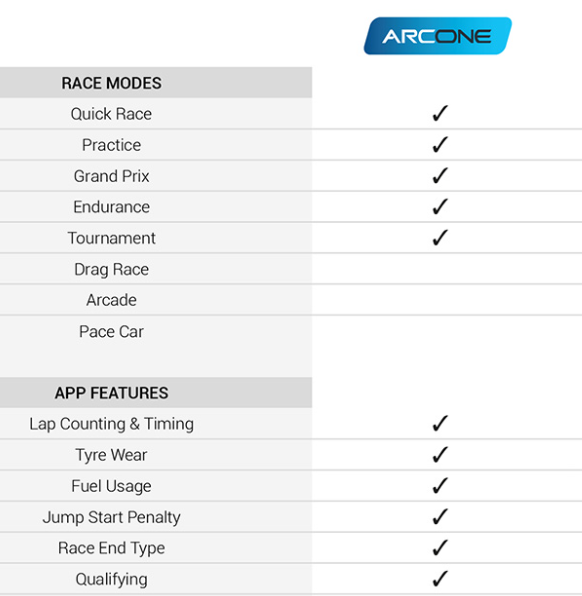Click the Lap Counting & Timing checkmark
The width and height of the screenshot is (582, 596).
[x=440, y=423]
